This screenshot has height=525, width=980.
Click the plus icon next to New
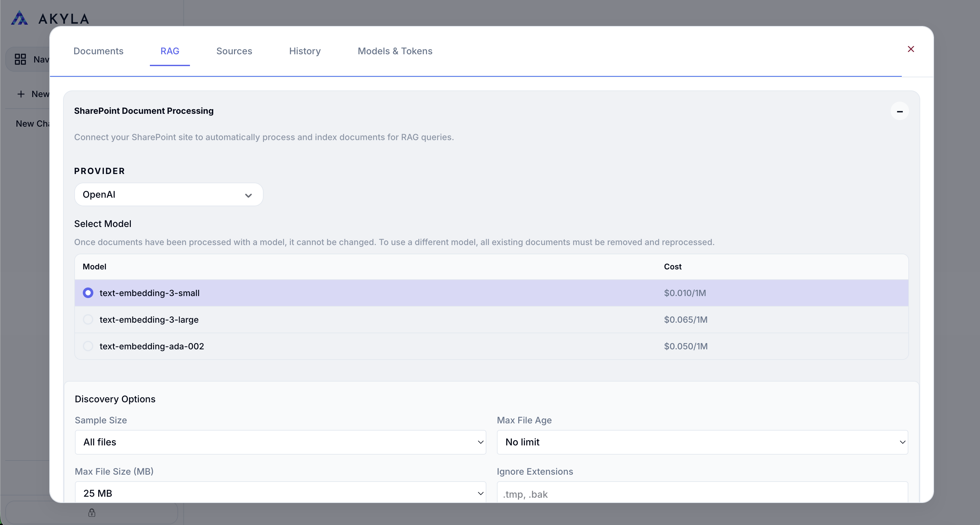pos(21,94)
